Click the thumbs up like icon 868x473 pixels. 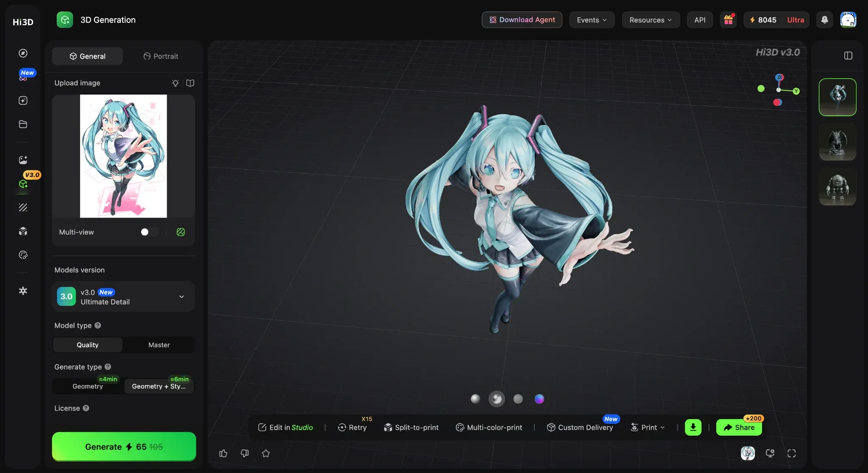pos(223,453)
